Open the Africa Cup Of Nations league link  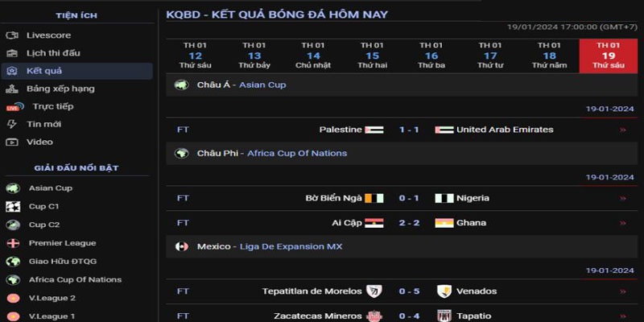tap(297, 153)
